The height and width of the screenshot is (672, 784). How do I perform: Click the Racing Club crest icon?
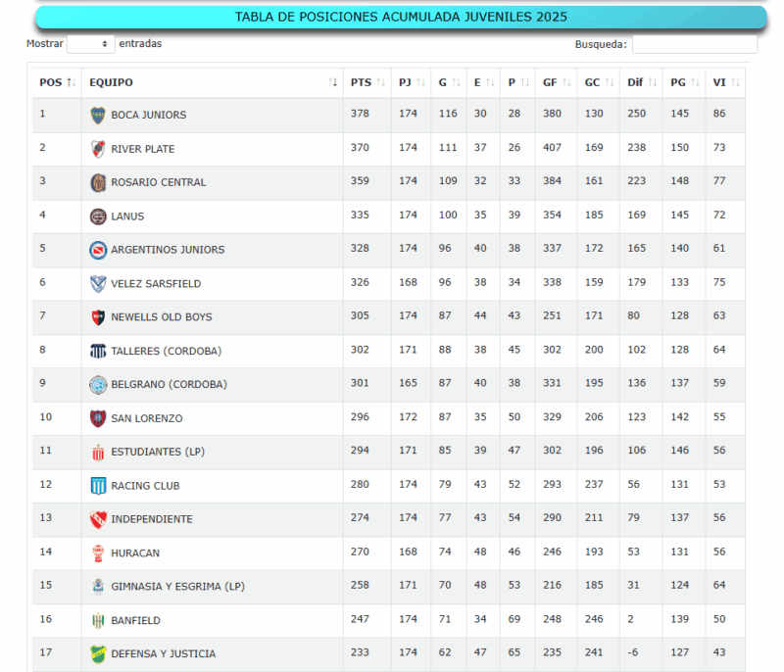[98, 486]
